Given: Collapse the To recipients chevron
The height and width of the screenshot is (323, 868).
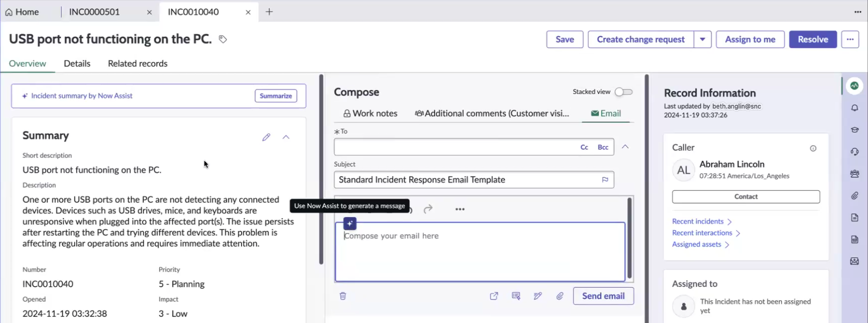Looking at the screenshot, I should (x=625, y=147).
